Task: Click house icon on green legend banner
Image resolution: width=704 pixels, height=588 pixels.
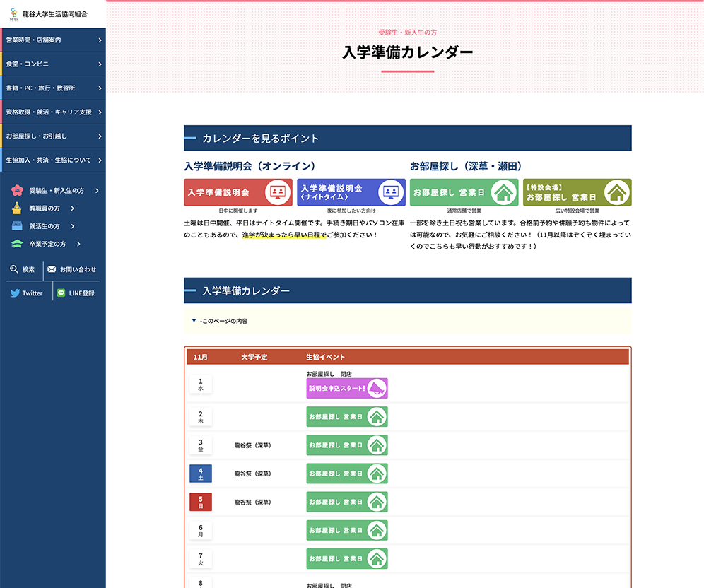Action: click(x=504, y=192)
